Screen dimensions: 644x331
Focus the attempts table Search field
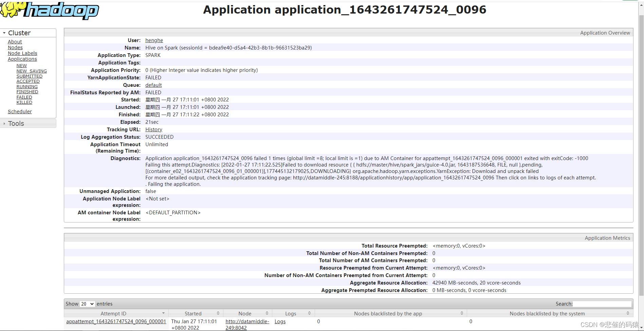(x=602, y=304)
